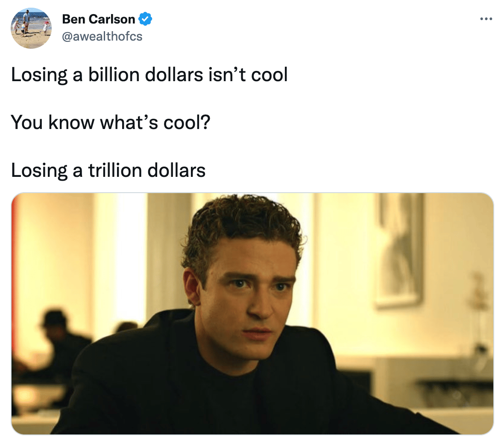Select the word "trillion" in the tweet

[115, 170]
